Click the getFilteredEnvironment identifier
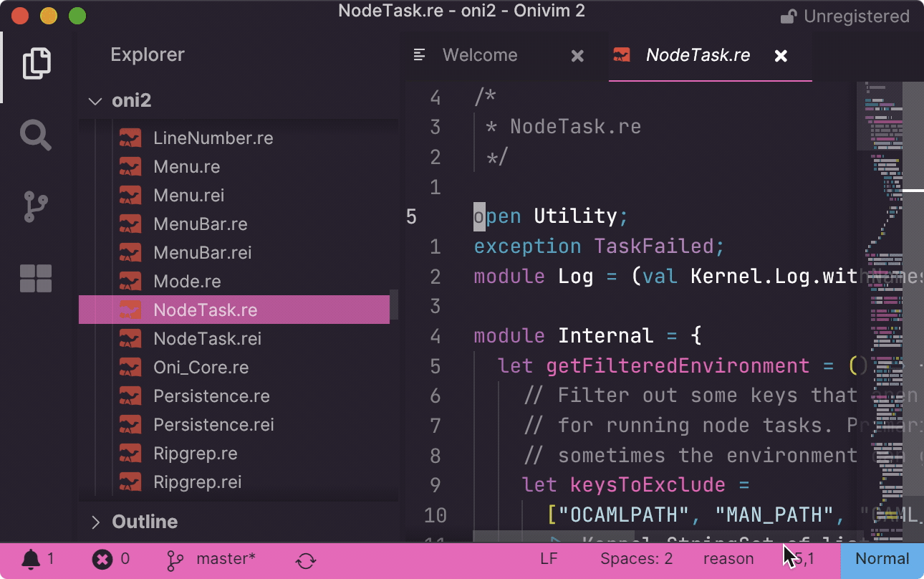This screenshot has width=924, height=579. coord(678,366)
